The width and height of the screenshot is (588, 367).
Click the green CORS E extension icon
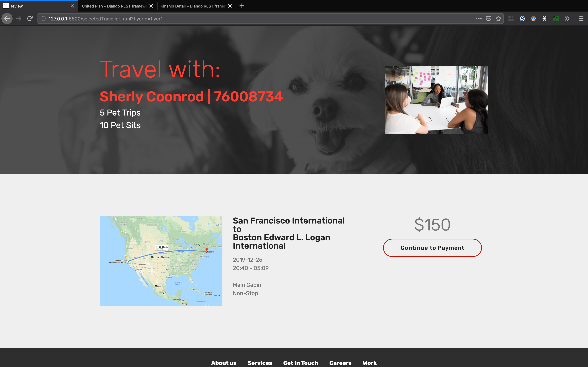tap(555, 19)
